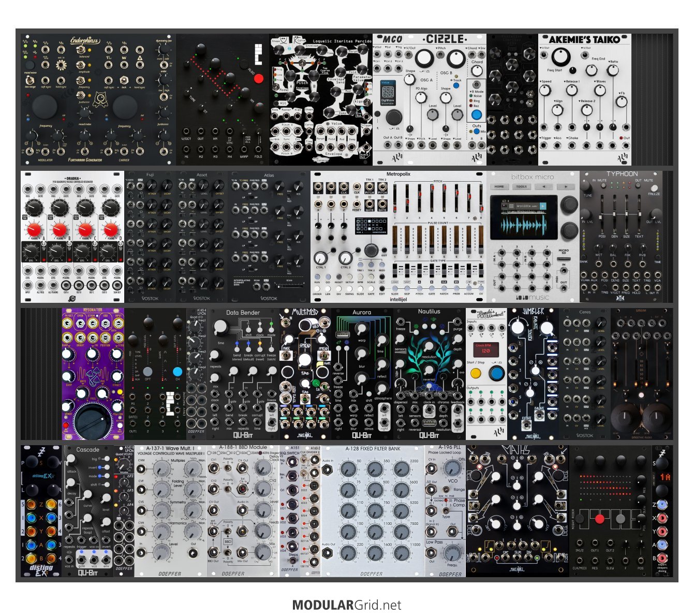Viewport: 694px width, 616px height.
Task: Click the yellow Start/Stop button on Pamela's Workout
Action: 476,372
